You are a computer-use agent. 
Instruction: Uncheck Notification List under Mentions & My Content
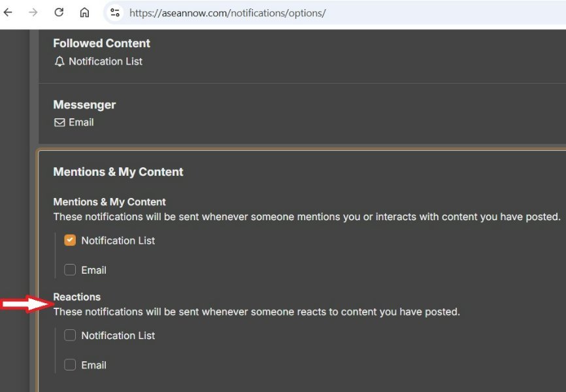point(70,240)
